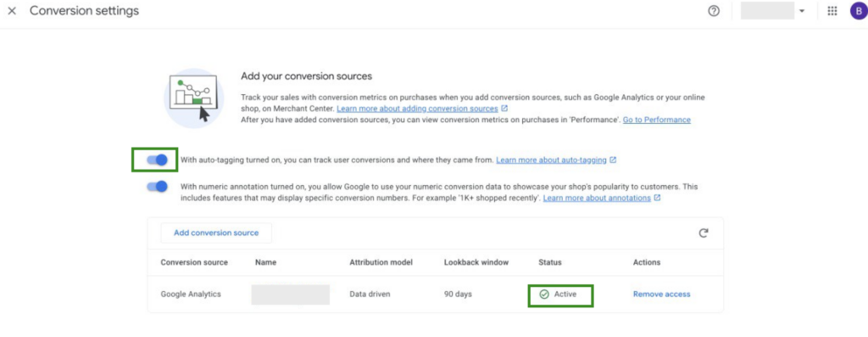The height and width of the screenshot is (337, 868).
Task: Click the Name column header
Action: click(265, 262)
